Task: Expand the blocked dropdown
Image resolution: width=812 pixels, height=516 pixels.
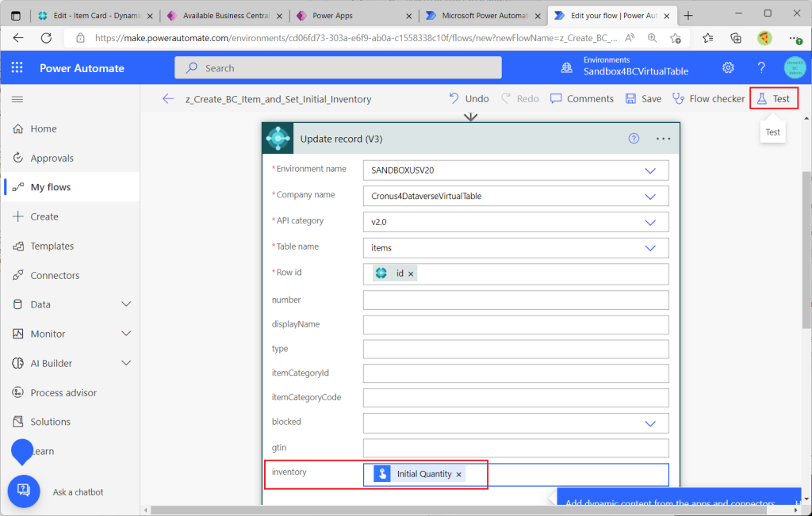Action: pyautogui.click(x=650, y=423)
